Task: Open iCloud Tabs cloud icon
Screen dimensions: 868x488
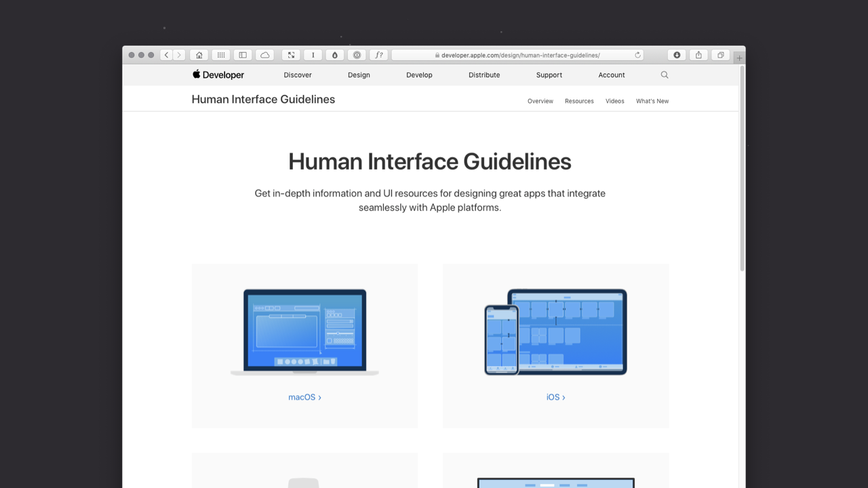Action: click(x=264, y=55)
